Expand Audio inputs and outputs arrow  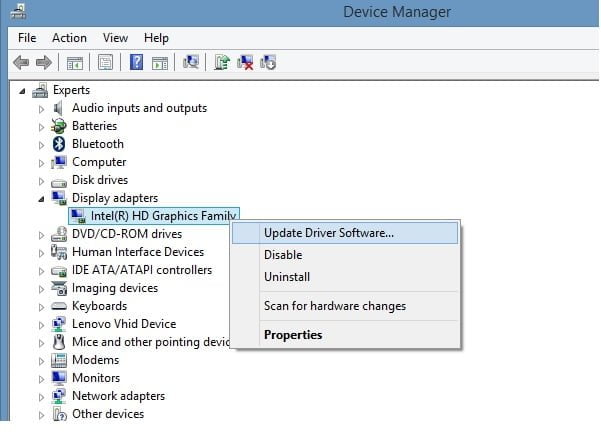(41, 109)
